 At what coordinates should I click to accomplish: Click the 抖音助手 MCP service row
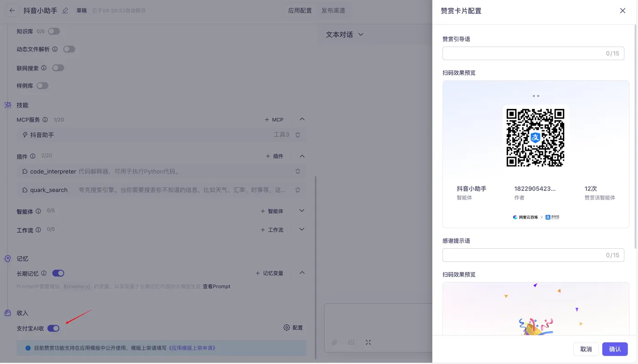[161, 135]
